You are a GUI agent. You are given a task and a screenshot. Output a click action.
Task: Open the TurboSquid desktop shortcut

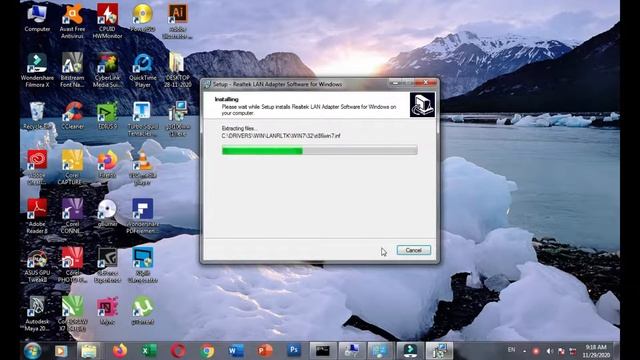click(142, 119)
